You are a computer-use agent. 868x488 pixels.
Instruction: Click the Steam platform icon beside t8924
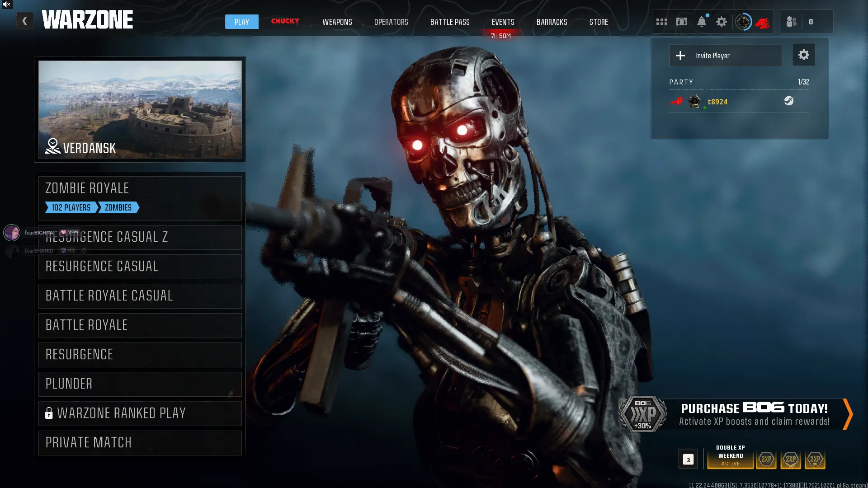(x=788, y=101)
